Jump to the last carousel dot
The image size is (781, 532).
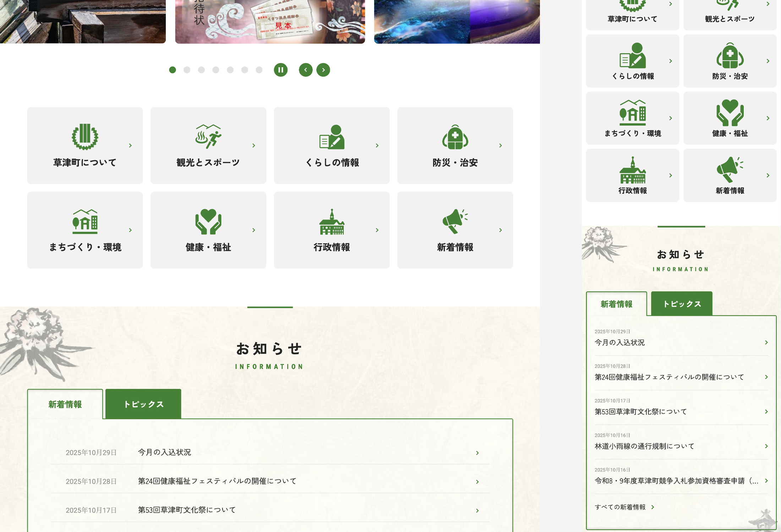click(259, 70)
